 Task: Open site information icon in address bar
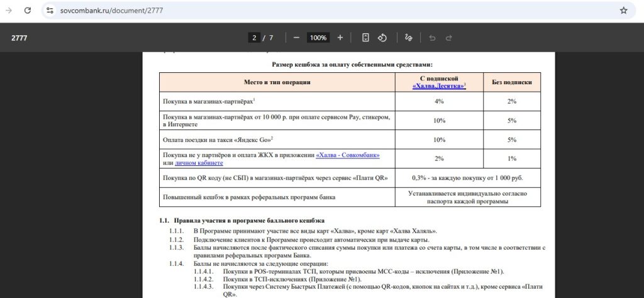pyautogui.click(x=50, y=11)
